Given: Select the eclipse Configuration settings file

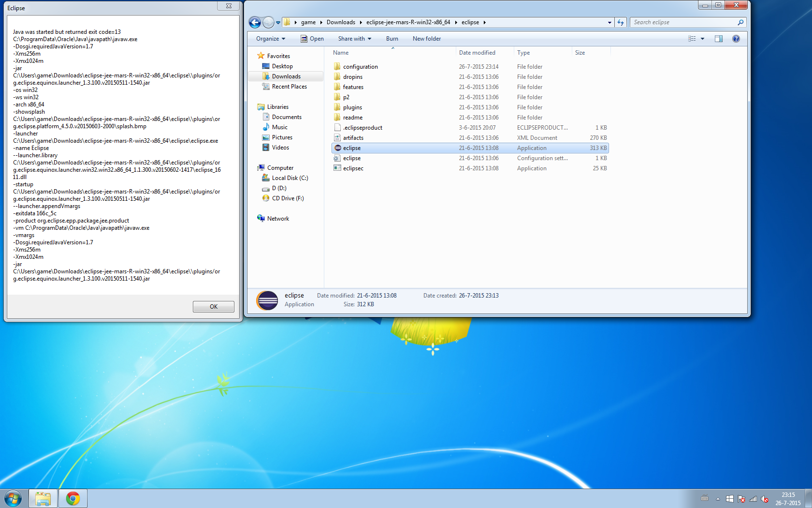Looking at the screenshot, I should point(470,158).
